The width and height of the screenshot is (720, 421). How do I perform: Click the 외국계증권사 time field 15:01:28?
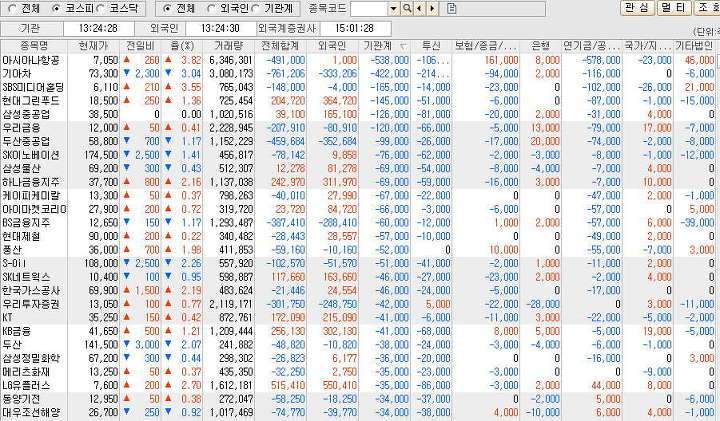pyautogui.click(x=355, y=28)
